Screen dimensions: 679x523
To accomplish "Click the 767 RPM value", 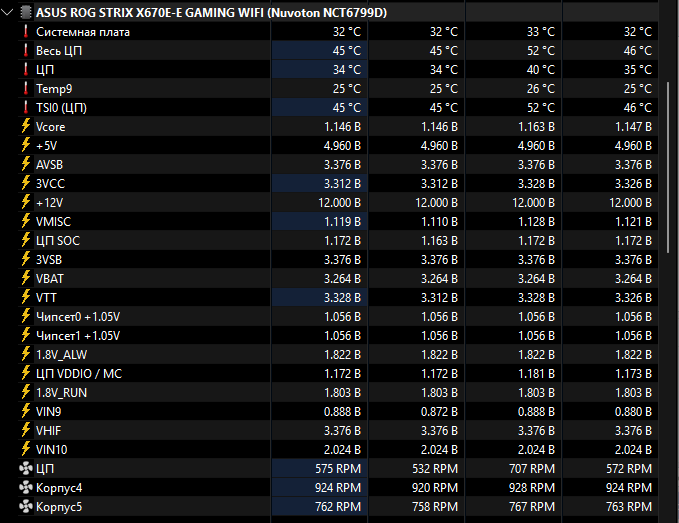I will (532, 507).
